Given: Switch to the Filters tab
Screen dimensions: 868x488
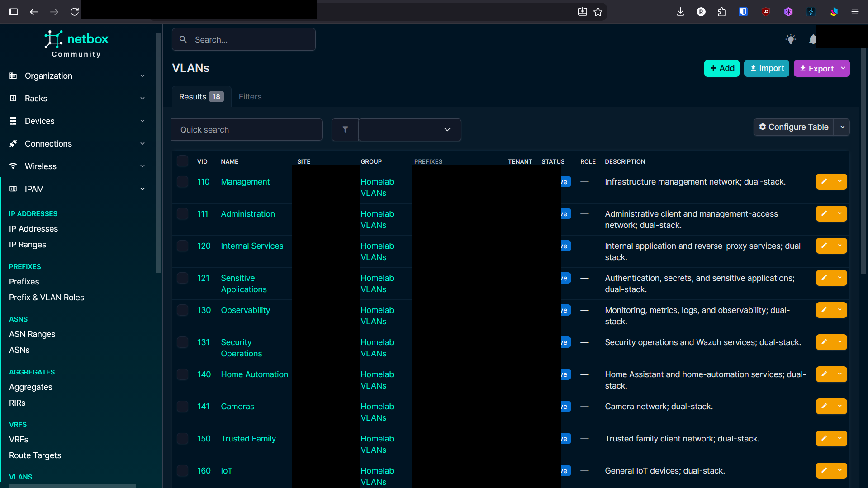Looking at the screenshot, I should coord(250,97).
